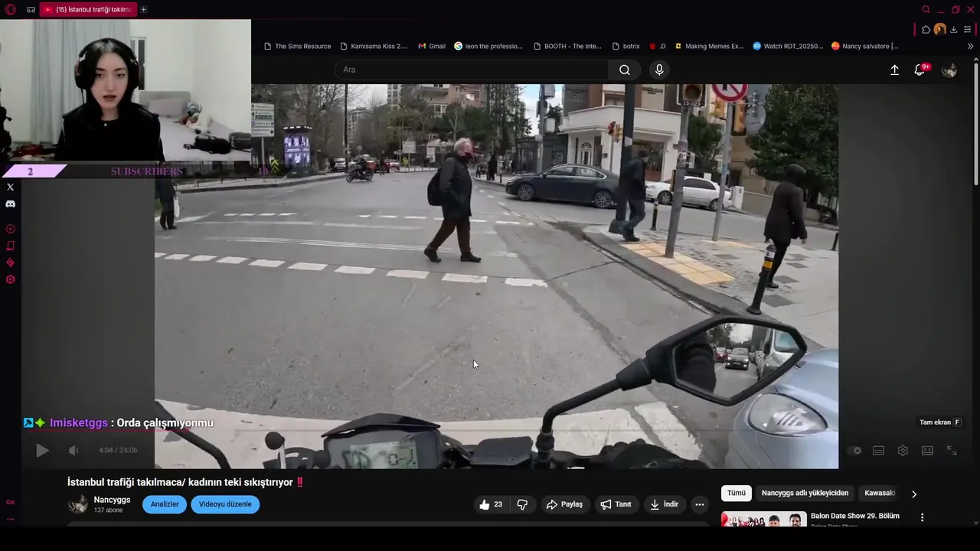
Task: Open the Easy Setup sliders icon
Action: click(968, 29)
